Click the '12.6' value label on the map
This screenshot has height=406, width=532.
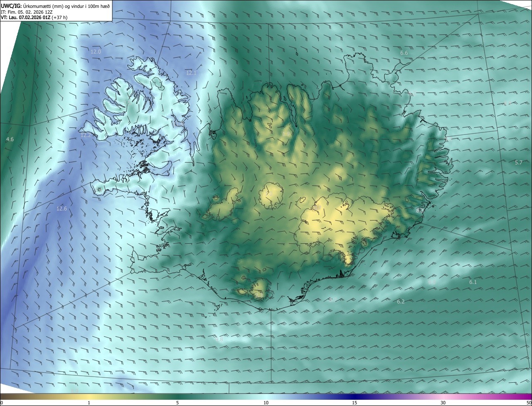pos(62,209)
